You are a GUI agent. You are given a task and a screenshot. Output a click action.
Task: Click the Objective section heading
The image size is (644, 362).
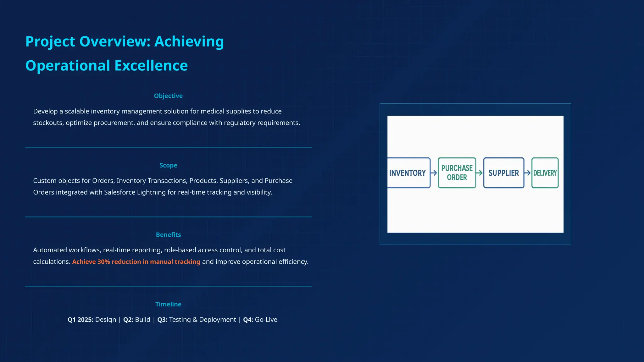pyautogui.click(x=168, y=96)
